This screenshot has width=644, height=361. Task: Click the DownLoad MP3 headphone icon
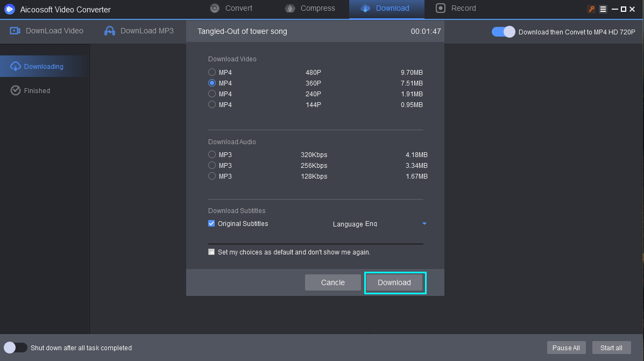110,31
